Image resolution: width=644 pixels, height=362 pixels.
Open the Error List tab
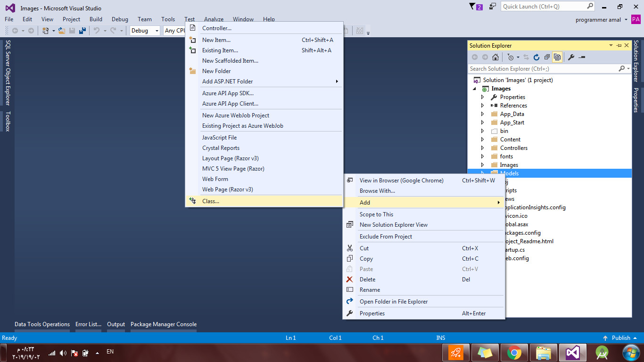[x=88, y=324]
